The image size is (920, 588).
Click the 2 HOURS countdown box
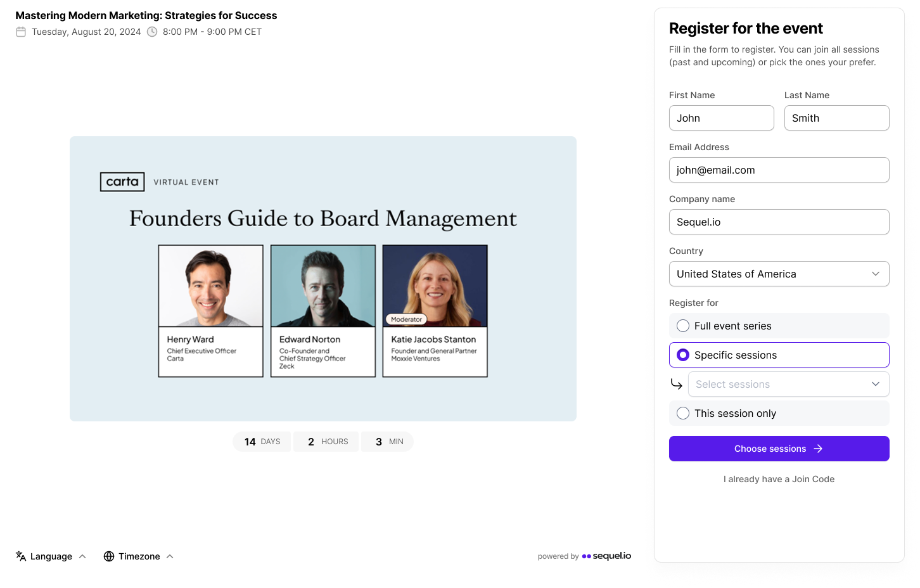[326, 442]
